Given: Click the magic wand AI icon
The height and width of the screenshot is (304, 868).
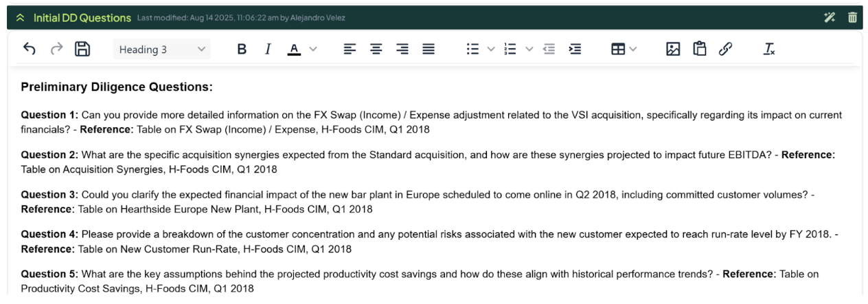Looking at the screenshot, I should [830, 18].
